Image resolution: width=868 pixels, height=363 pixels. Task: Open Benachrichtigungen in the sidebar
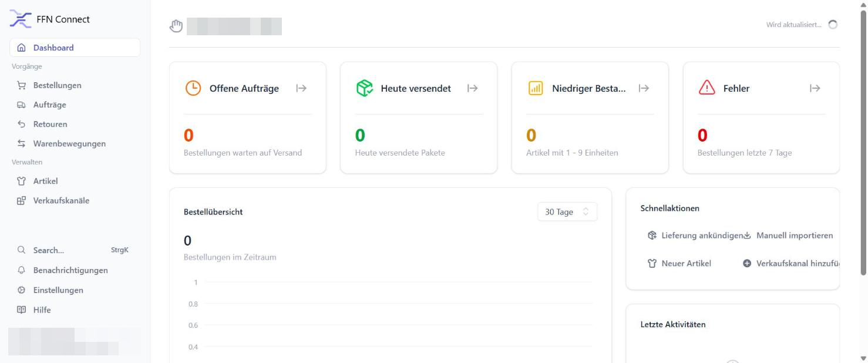click(75, 270)
